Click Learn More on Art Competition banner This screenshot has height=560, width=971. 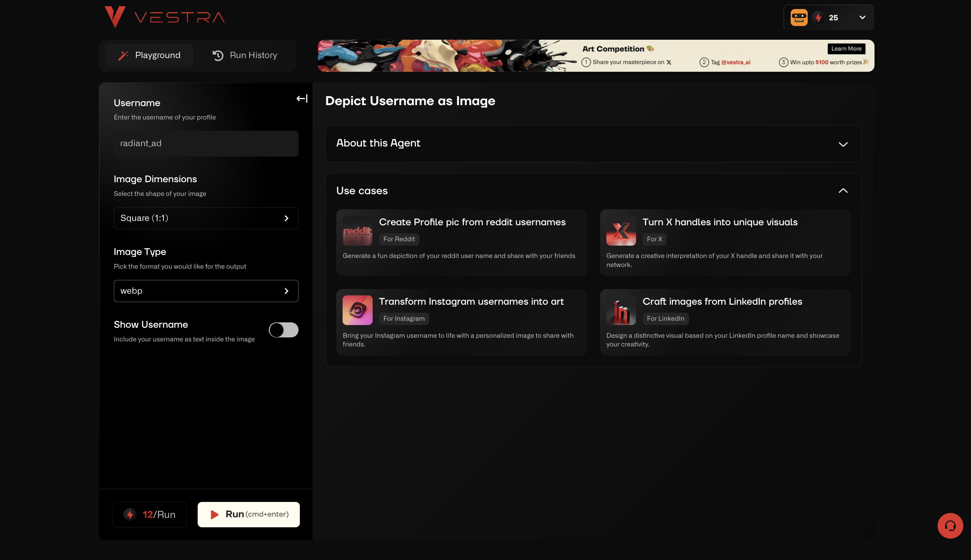click(x=846, y=48)
